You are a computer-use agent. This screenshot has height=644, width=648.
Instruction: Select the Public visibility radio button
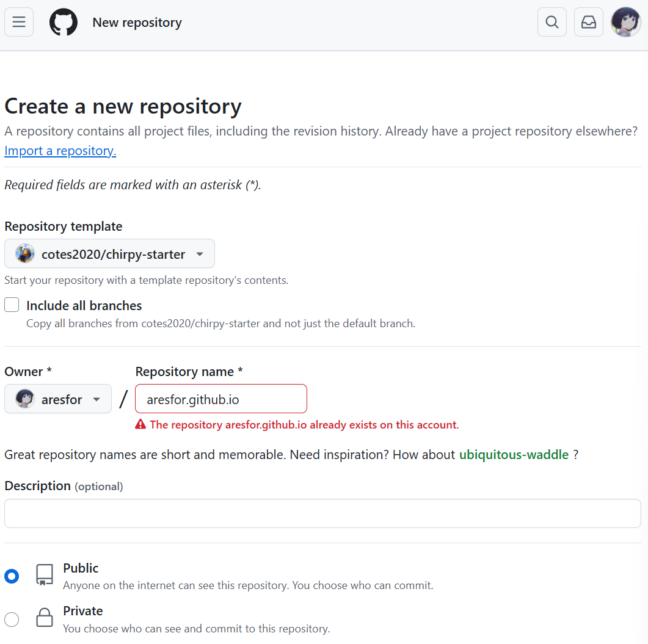[12, 576]
